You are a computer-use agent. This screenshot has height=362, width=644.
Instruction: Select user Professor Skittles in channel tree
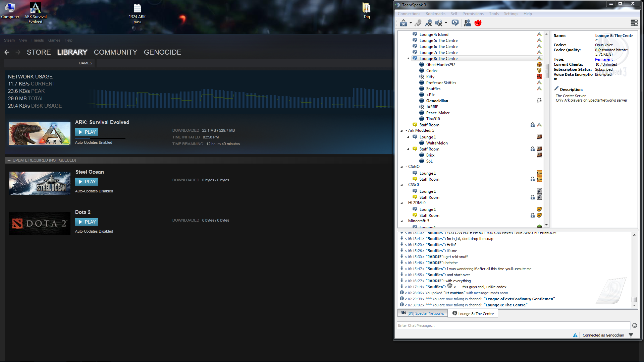coord(441,83)
